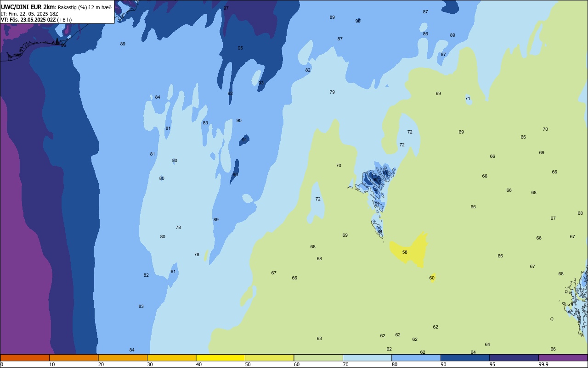Click the 80–90 medium blue legend swatch
Screen dimensions: 588x368
click(416, 357)
